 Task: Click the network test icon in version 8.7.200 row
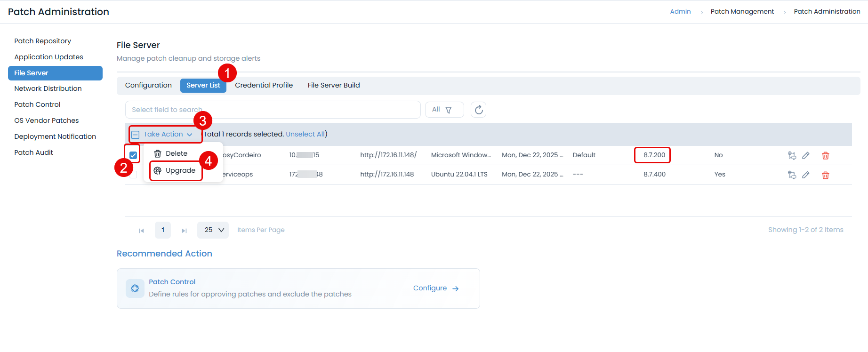792,155
